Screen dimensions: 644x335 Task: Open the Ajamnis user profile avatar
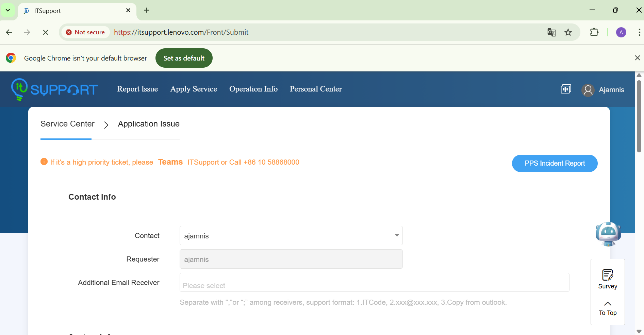[x=588, y=90]
